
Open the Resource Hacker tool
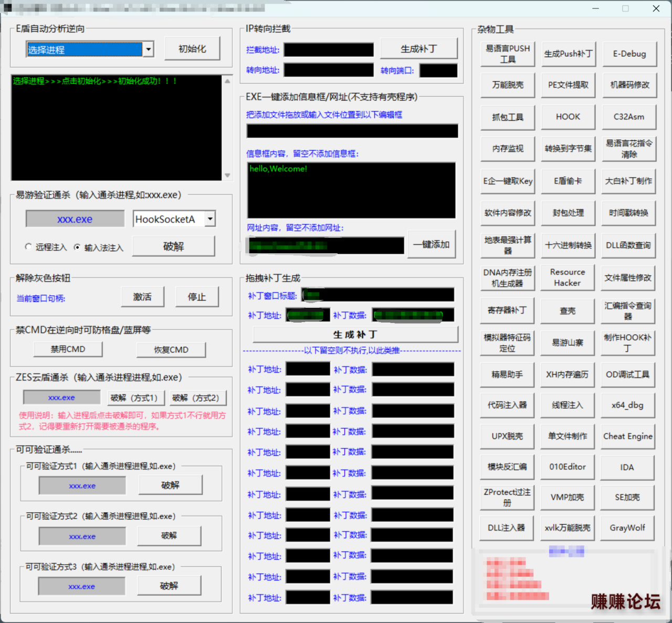(x=568, y=277)
